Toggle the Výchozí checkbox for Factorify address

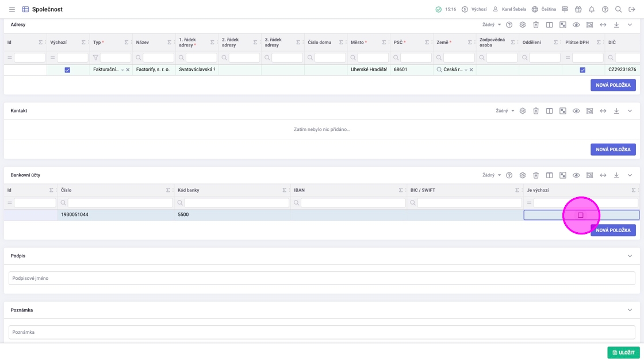(67, 70)
